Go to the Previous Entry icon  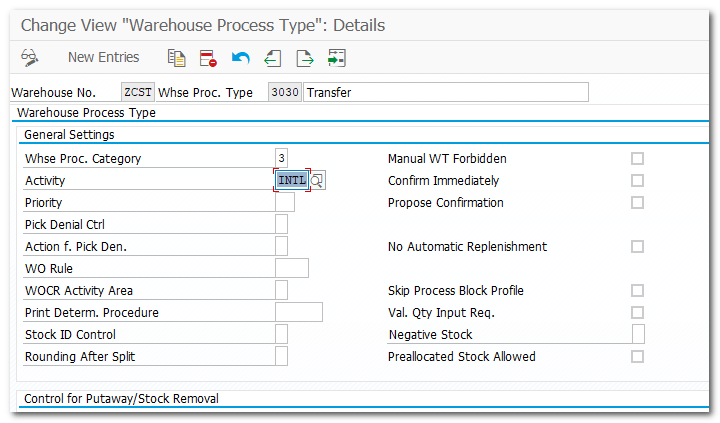click(x=272, y=57)
